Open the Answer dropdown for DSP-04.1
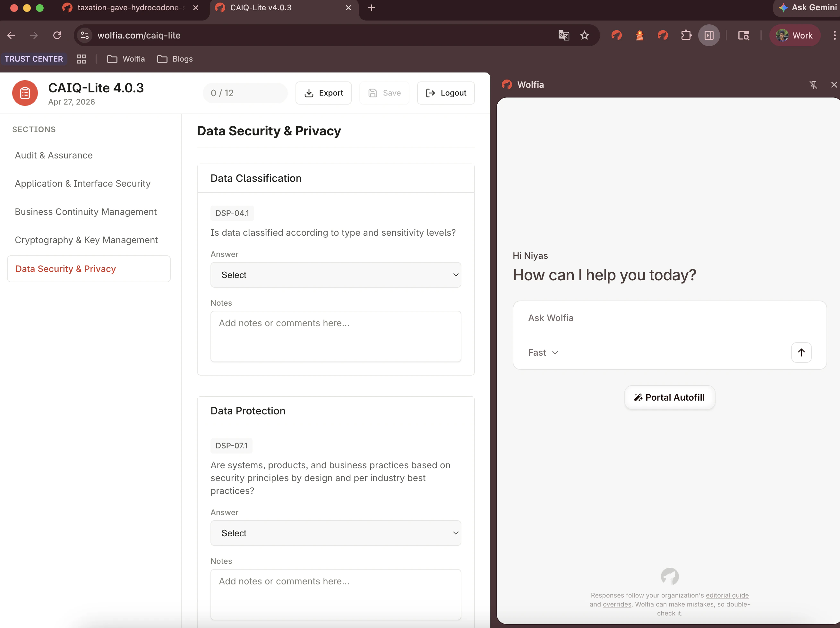The height and width of the screenshot is (628, 840). point(336,275)
